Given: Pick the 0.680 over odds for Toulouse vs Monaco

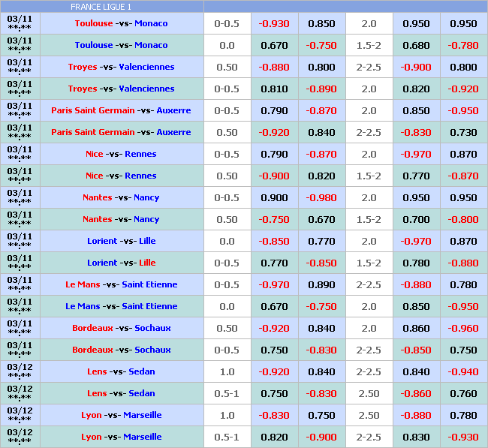Looking at the screenshot, I should point(416,45).
